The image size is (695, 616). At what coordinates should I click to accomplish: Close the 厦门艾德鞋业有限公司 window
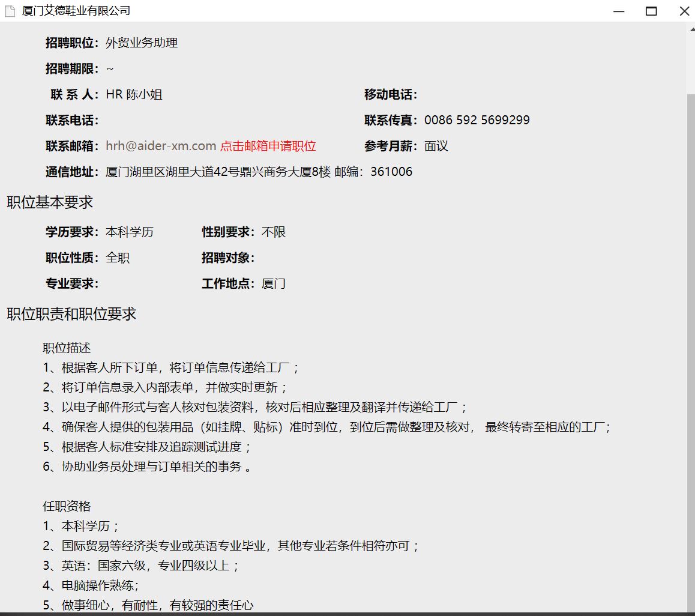click(684, 11)
